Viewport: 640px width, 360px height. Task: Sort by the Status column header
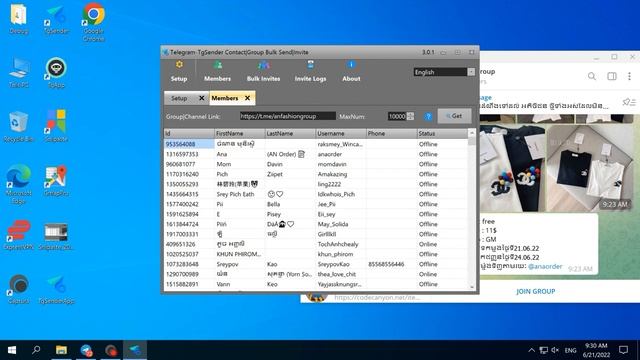[442, 133]
